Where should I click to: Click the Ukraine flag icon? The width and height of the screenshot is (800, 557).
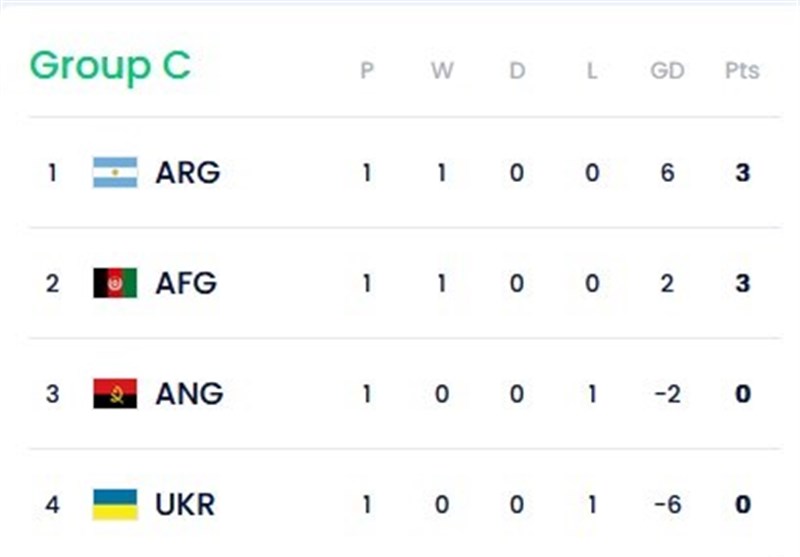[x=115, y=504]
